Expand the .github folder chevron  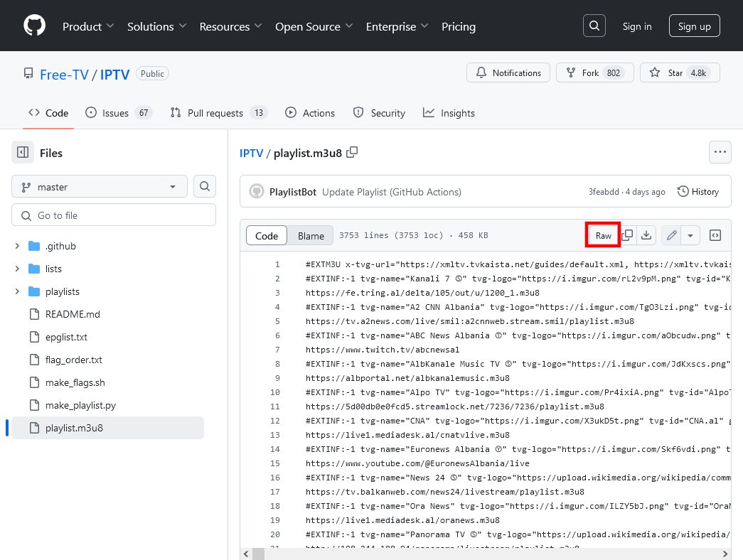tap(17, 246)
